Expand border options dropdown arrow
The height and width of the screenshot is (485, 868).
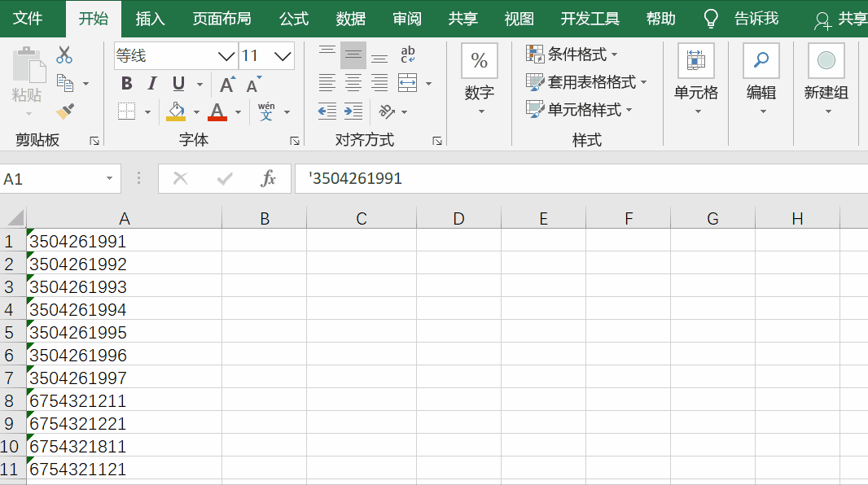(148, 112)
